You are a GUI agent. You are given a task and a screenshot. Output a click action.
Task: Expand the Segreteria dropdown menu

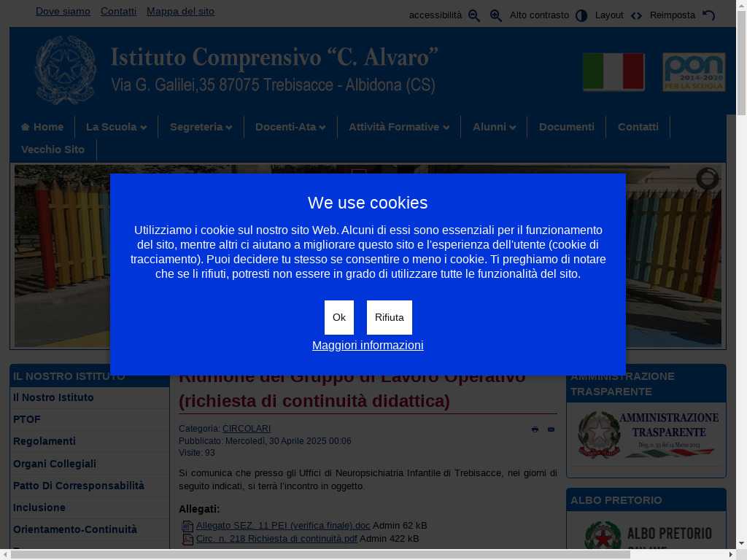tap(201, 127)
